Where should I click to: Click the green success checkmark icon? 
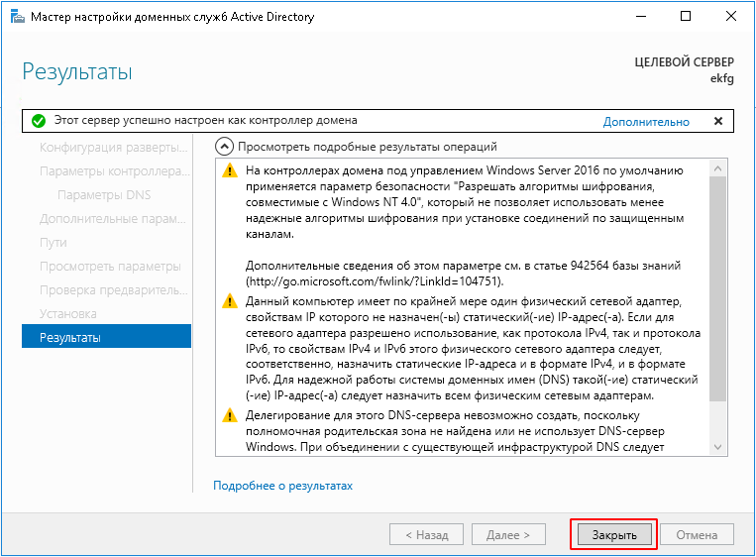[x=38, y=121]
